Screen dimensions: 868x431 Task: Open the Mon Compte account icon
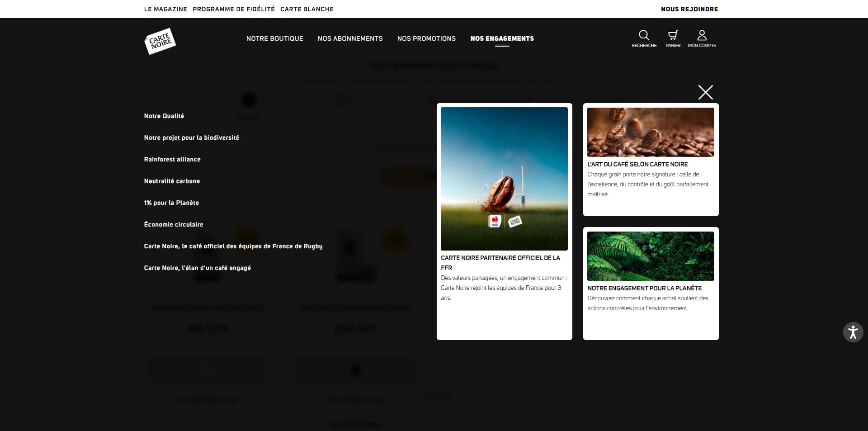pyautogui.click(x=702, y=38)
